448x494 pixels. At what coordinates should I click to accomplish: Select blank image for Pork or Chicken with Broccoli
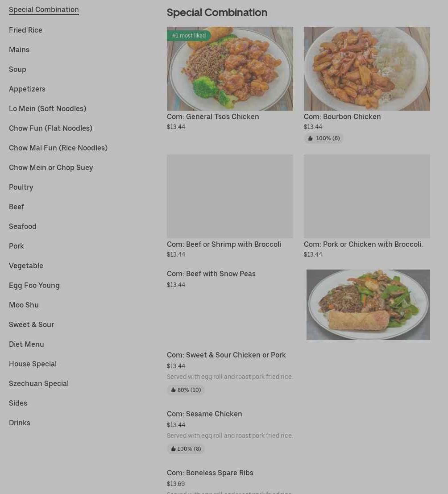[367, 196]
